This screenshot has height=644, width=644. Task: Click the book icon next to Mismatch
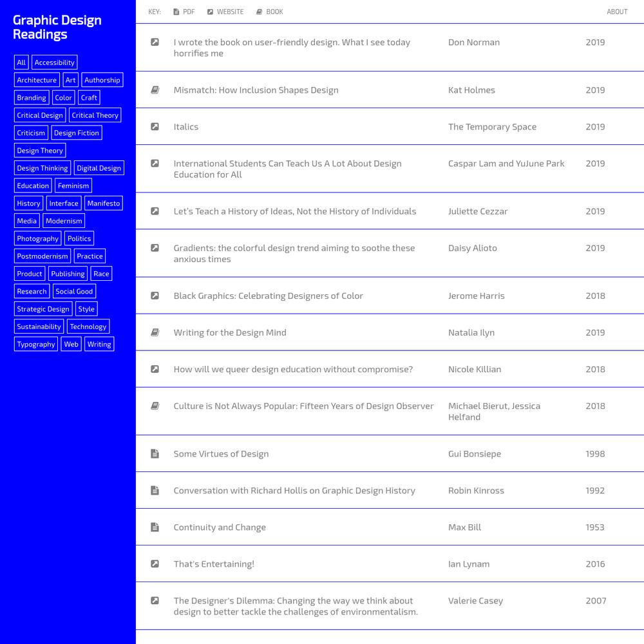[155, 90]
